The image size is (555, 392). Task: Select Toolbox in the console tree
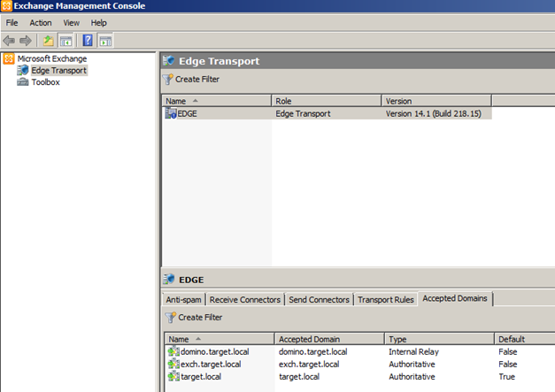[46, 82]
